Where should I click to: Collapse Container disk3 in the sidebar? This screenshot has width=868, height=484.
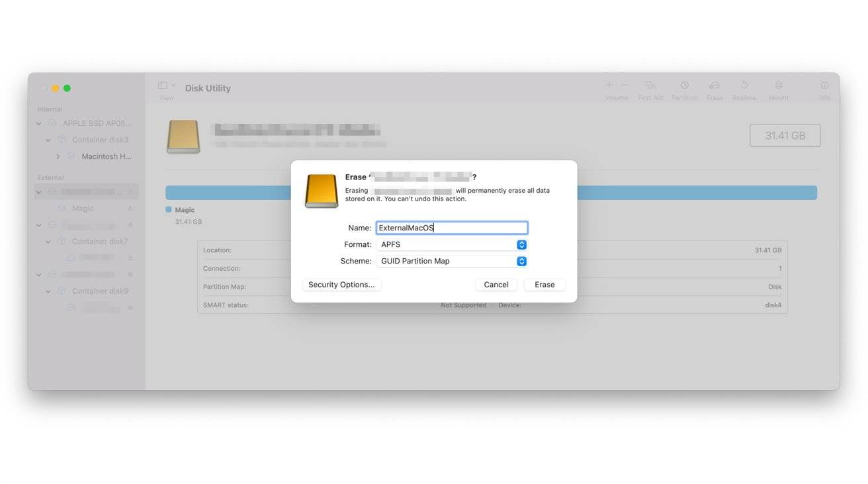pyautogui.click(x=48, y=140)
